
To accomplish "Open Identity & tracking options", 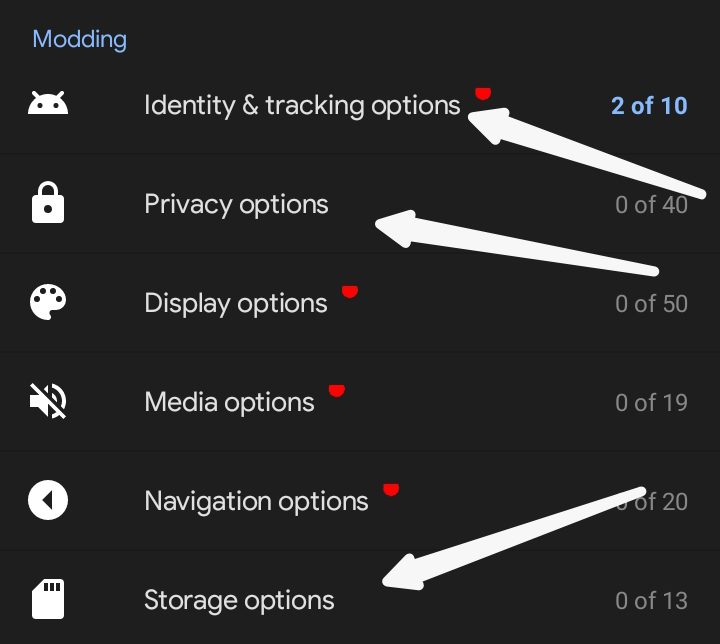I will click(x=301, y=105).
